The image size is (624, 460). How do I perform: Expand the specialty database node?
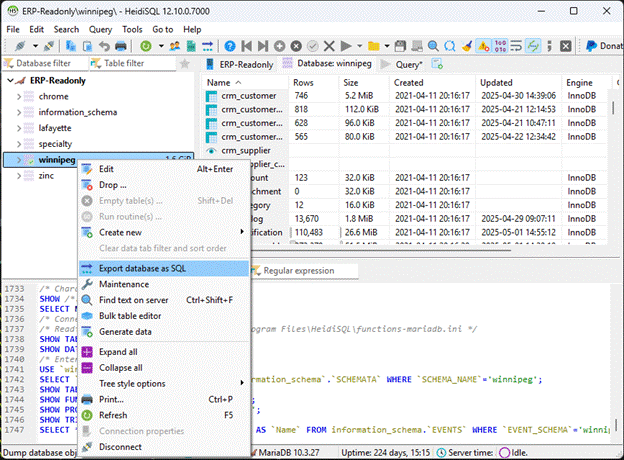19,144
